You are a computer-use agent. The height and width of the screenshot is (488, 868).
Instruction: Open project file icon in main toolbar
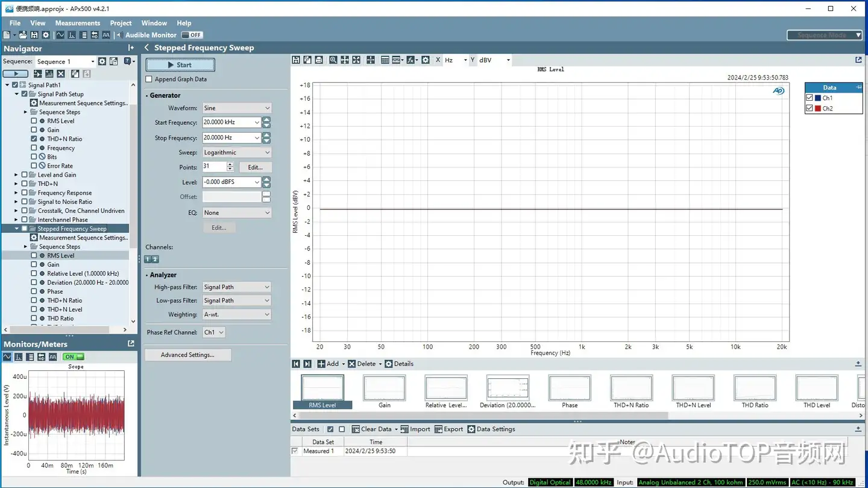(x=23, y=35)
